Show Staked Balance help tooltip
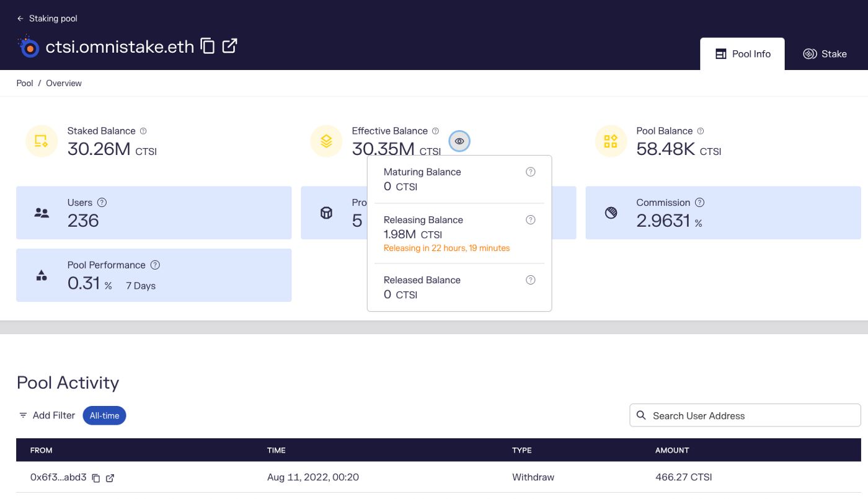 (x=143, y=131)
